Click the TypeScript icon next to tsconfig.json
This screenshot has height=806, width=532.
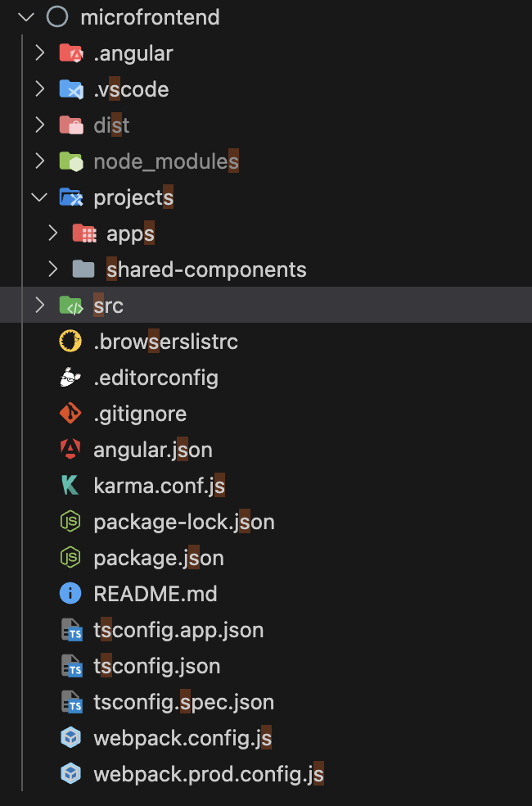(72, 666)
